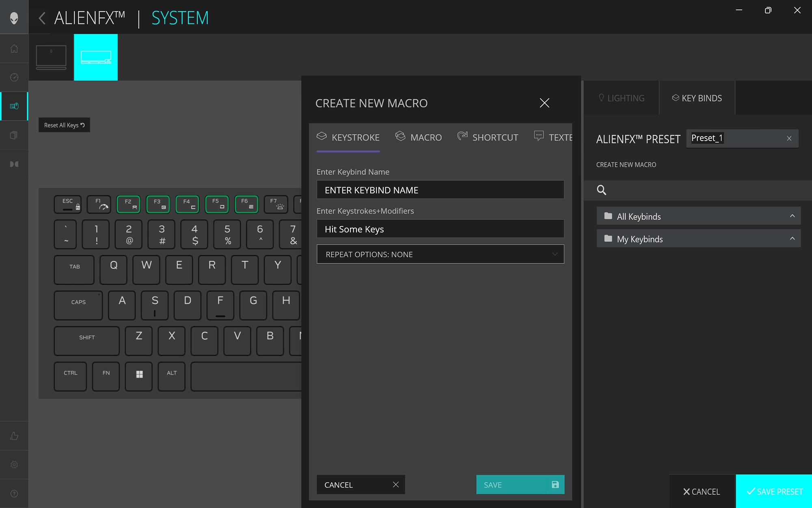The image size is (812, 508).
Task: Switch to the Macro tab
Action: [418, 137]
